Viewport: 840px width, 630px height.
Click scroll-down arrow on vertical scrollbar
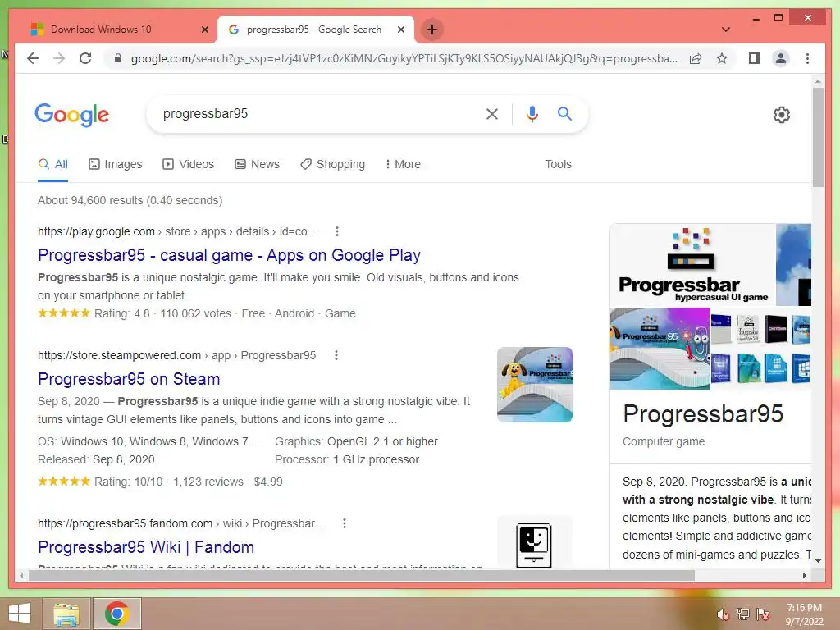[x=818, y=561]
